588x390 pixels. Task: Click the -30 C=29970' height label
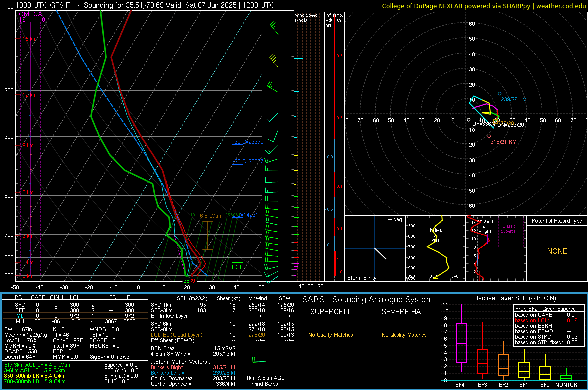pos(248,142)
